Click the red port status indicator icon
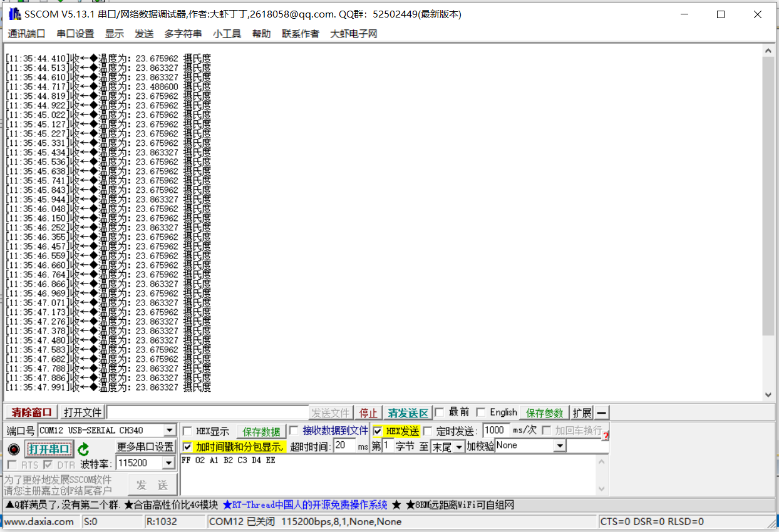Viewport: 779px width, 532px height. point(14,449)
